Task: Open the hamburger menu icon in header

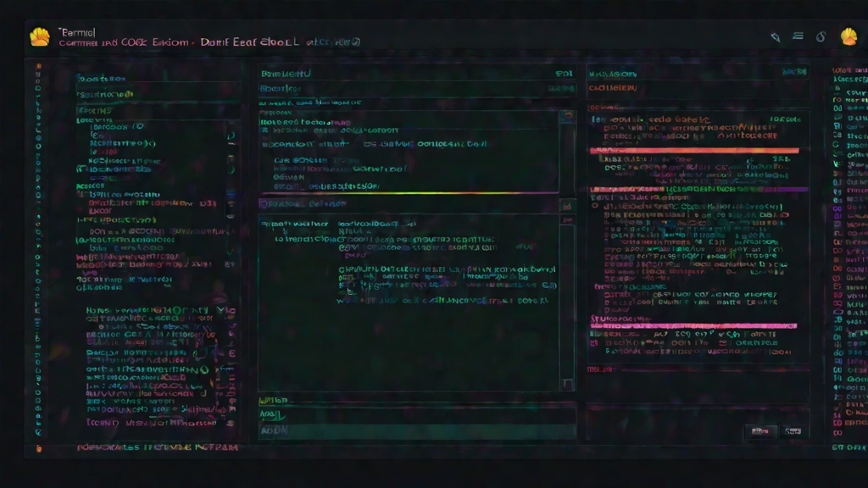Action: coord(798,36)
